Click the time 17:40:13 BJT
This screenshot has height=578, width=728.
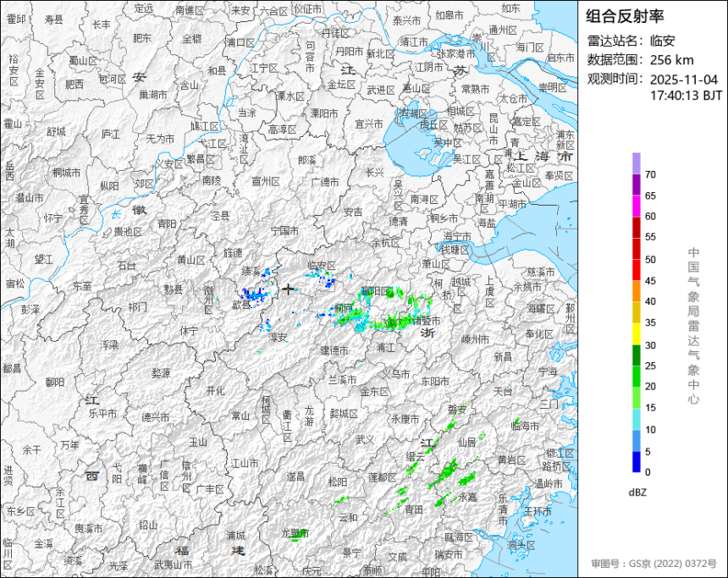click(686, 96)
